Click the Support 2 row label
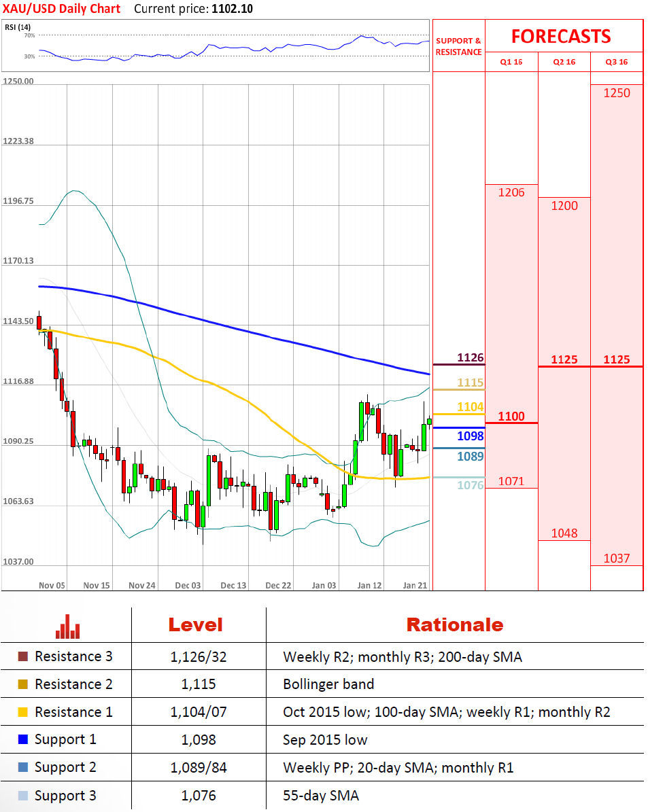The image size is (648, 812). point(65,767)
